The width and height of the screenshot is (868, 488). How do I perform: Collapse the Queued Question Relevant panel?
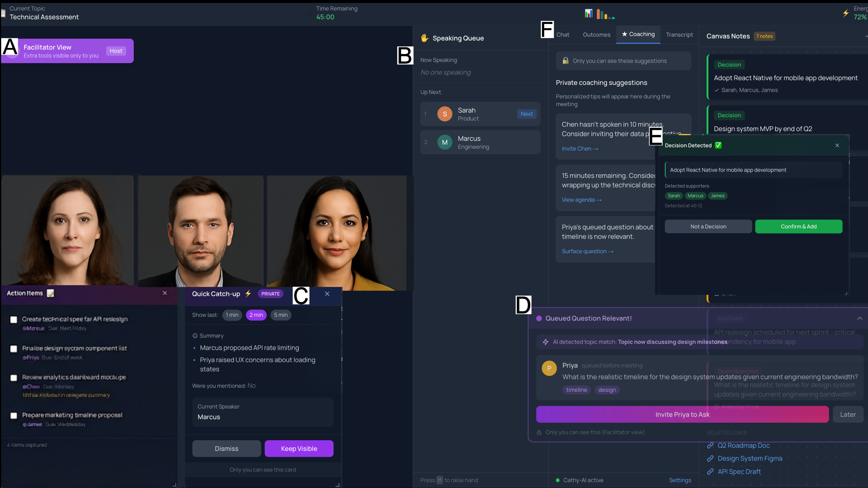coord(860,318)
